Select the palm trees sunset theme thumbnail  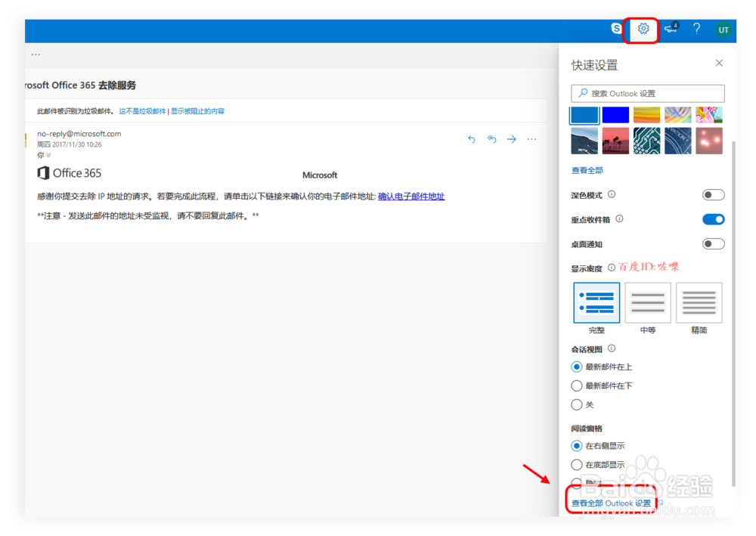[615, 141]
